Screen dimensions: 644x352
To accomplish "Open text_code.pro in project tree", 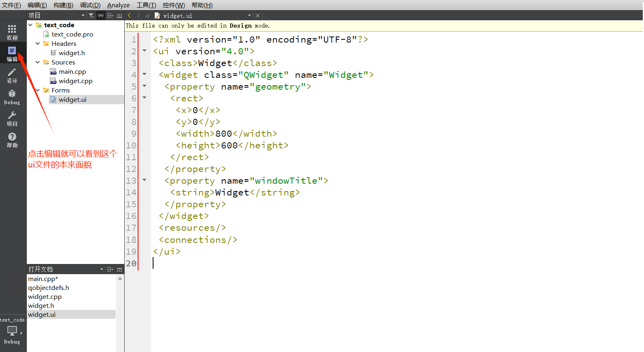I will tap(72, 34).
